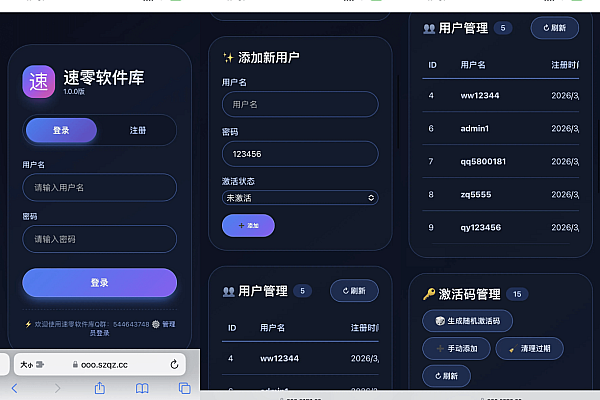The image size is (600, 400).
Task: Click 刷新 in the middle 用户管理 panel
Action: (x=354, y=291)
